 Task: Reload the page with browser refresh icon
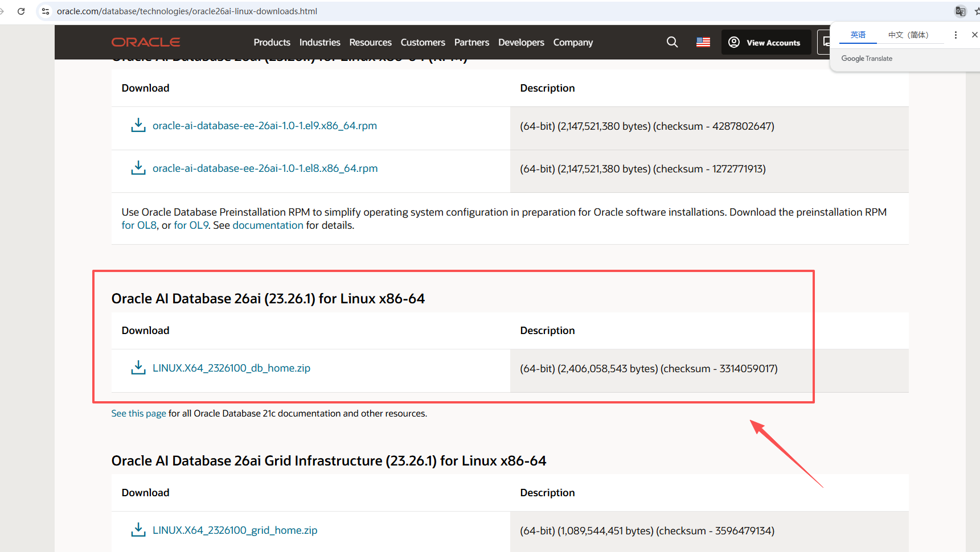point(21,11)
